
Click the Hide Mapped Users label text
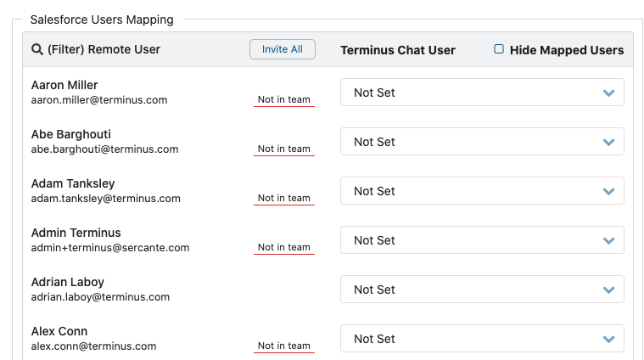pyautogui.click(x=567, y=50)
